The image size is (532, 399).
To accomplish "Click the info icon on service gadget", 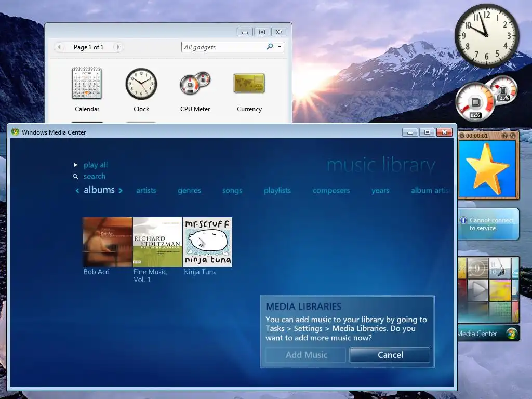I will (x=463, y=220).
